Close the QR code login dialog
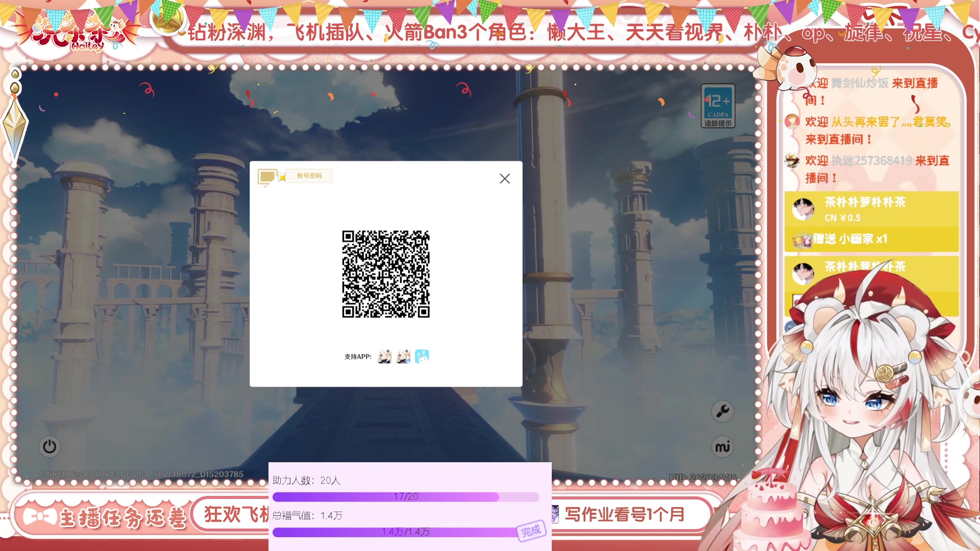 point(504,179)
